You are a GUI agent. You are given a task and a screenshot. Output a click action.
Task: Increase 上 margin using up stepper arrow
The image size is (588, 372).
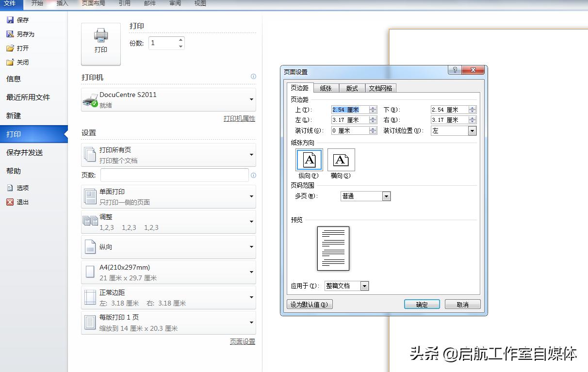(373, 107)
